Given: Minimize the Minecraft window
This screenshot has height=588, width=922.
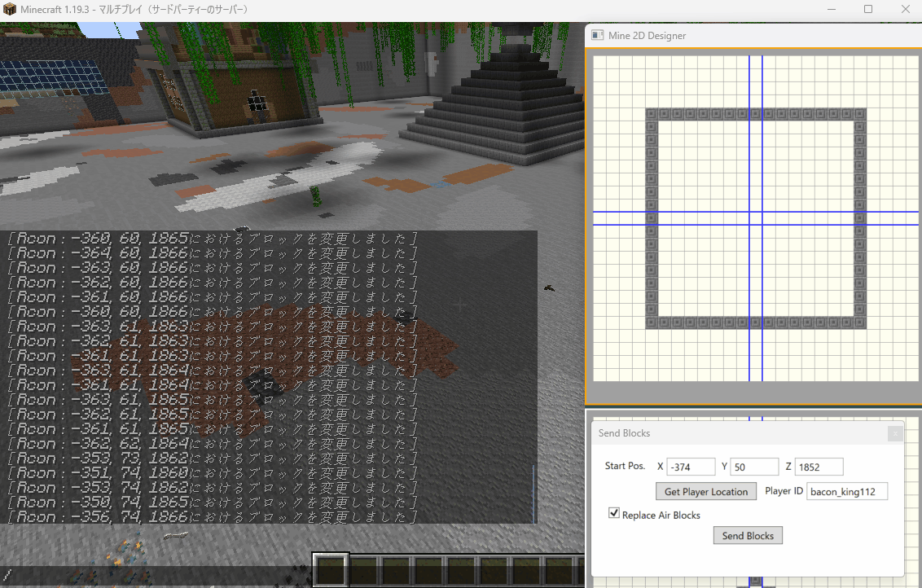Looking at the screenshot, I should 832,10.
